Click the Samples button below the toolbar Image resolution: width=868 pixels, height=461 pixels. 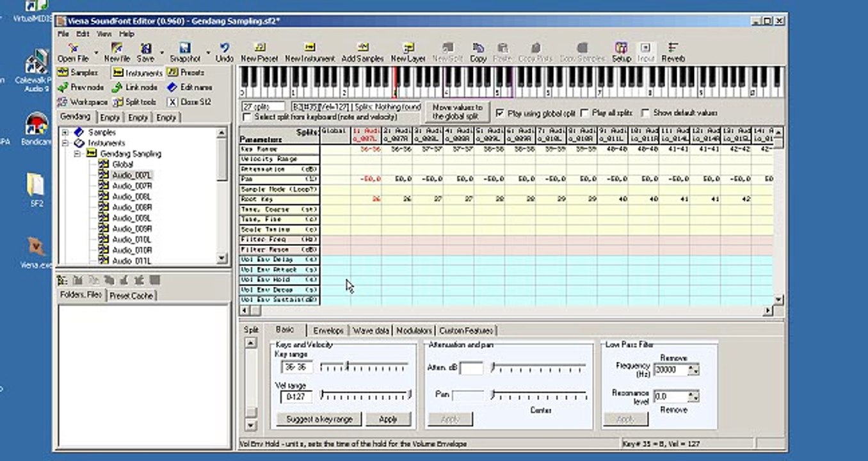point(78,72)
